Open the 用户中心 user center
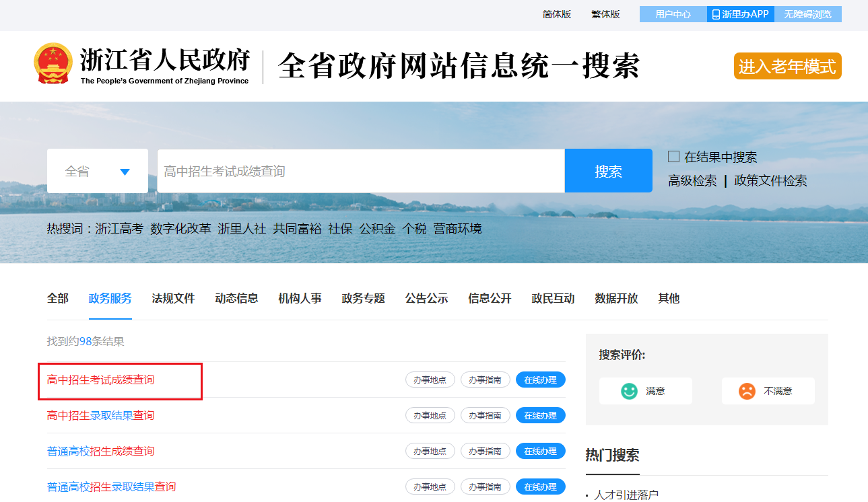This screenshot has width=868, height=502. [673, 14]
